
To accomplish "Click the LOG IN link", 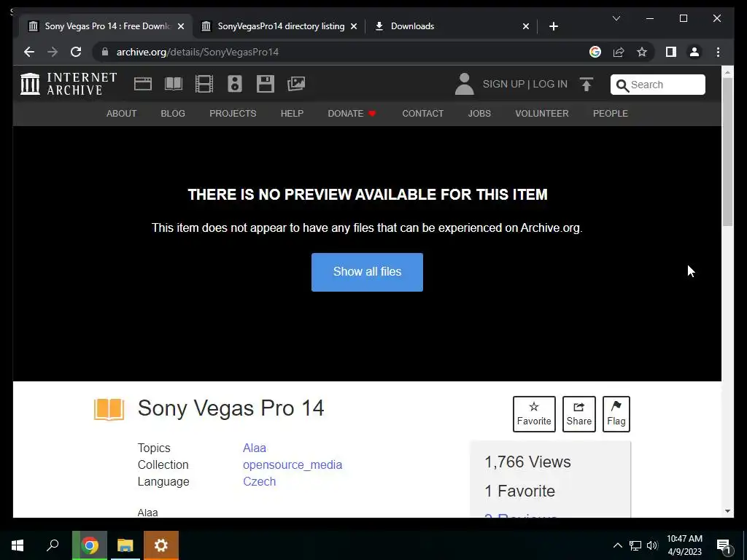I will 550,84.
